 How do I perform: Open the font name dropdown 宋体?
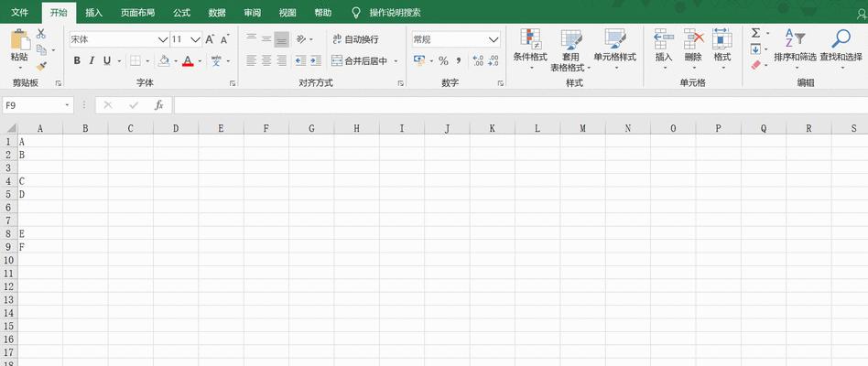[x=163, y=40]
